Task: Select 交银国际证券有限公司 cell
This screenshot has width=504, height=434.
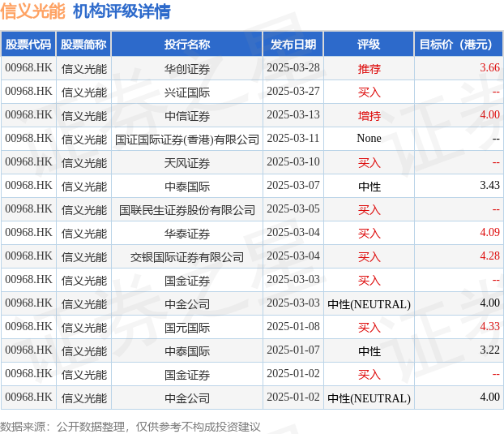Action: click(x=187, y=256)
